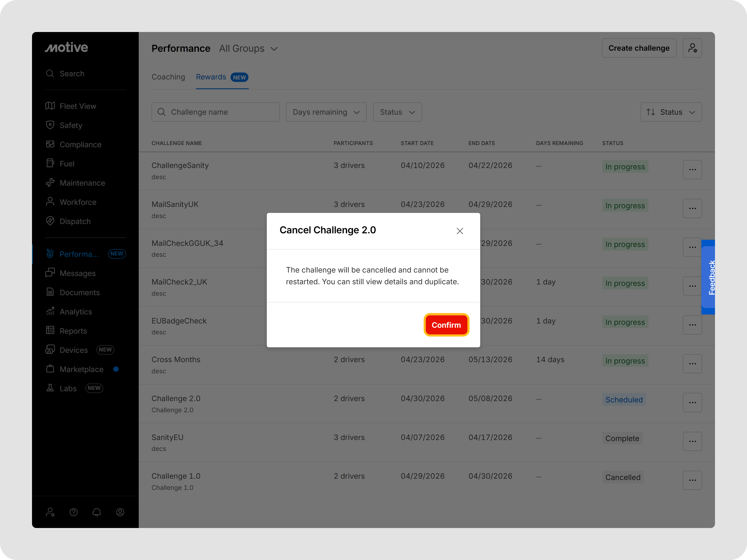Click the SanityEU challenge name
Image resolution: width=747 pixels, height=560 pixels.
pos(168,437)
